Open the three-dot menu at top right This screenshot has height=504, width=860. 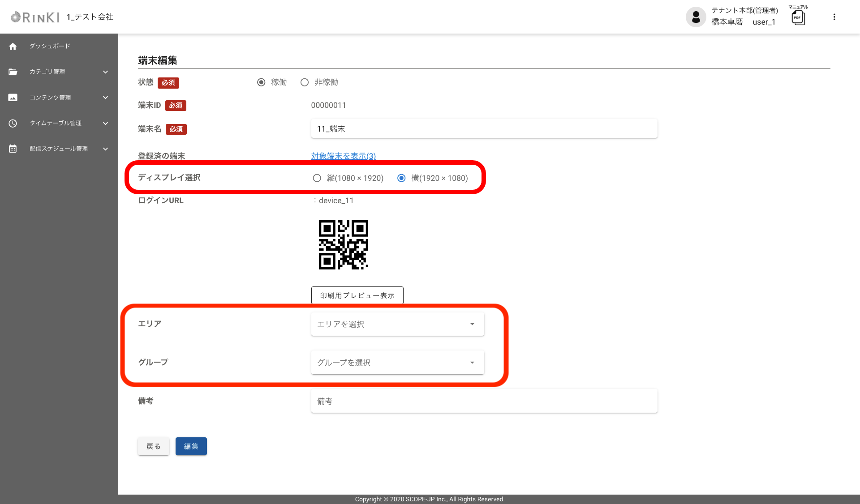(834, 17)
